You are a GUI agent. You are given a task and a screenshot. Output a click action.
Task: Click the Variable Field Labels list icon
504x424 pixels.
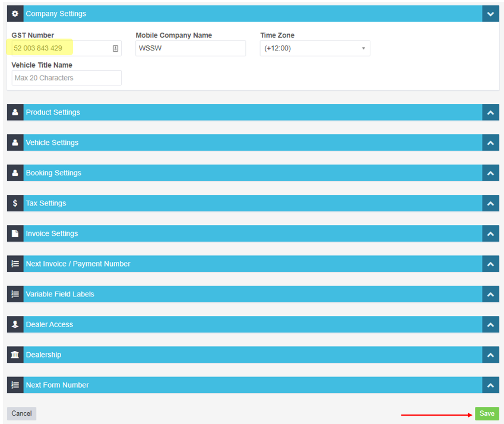15,294
